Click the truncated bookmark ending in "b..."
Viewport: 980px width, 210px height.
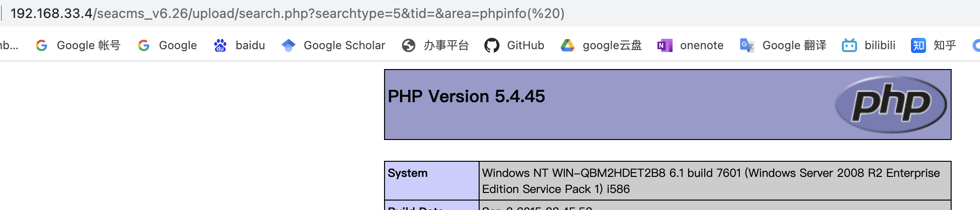coord(9,45)
